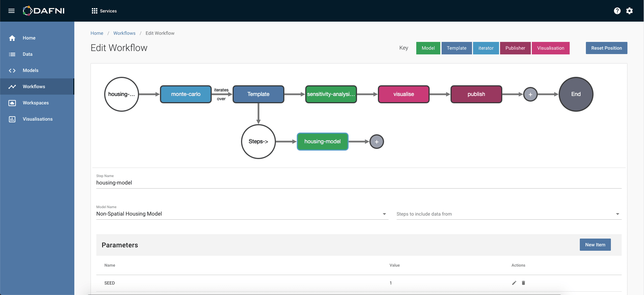Add step after the publish node
Image resolution: width=644 pixels, height=295 pixels.
click(530, 94)
